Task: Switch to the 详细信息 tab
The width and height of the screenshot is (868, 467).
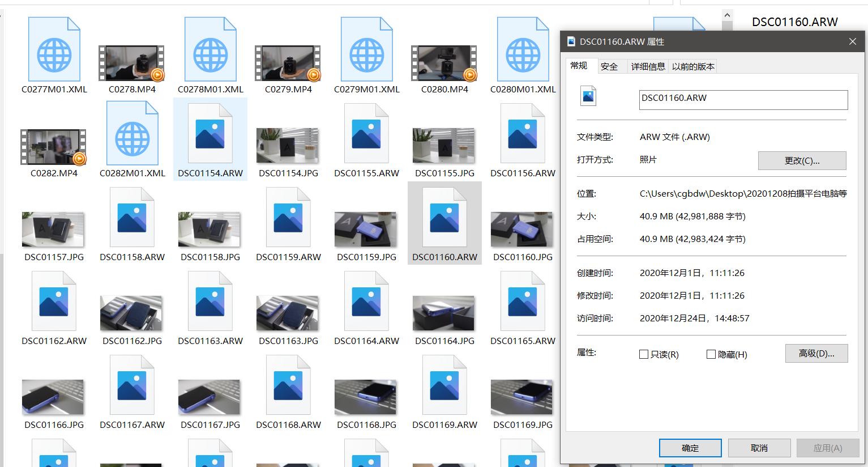Action: click(x=647, y=66)
